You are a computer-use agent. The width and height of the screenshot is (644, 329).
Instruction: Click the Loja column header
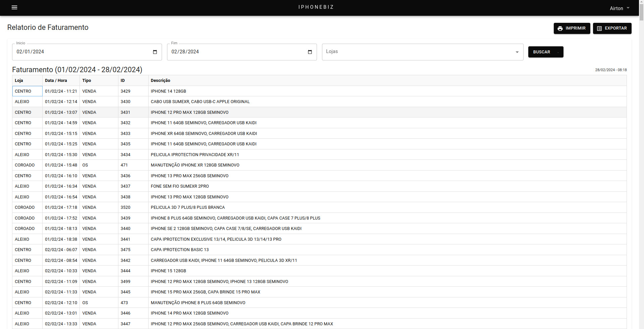(19, 81)
